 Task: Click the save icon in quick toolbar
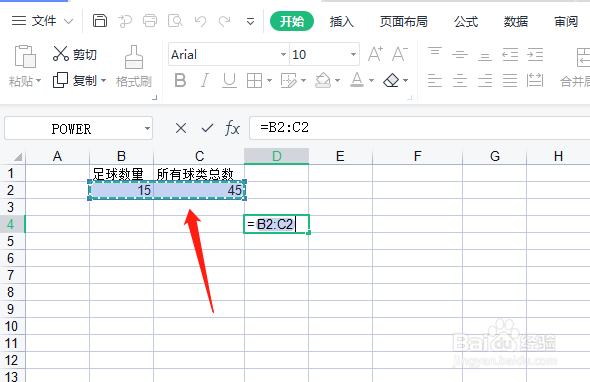click(x=100, y=21)
